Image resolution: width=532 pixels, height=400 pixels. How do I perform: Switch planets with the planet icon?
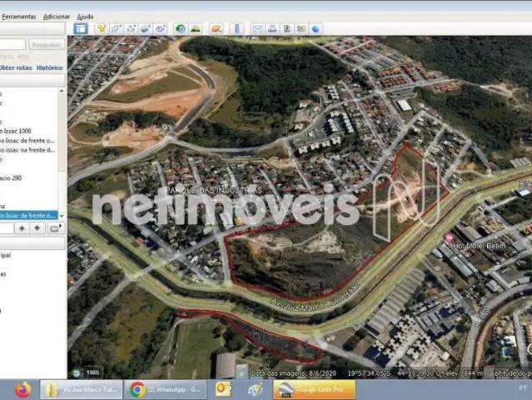point(216,29)
